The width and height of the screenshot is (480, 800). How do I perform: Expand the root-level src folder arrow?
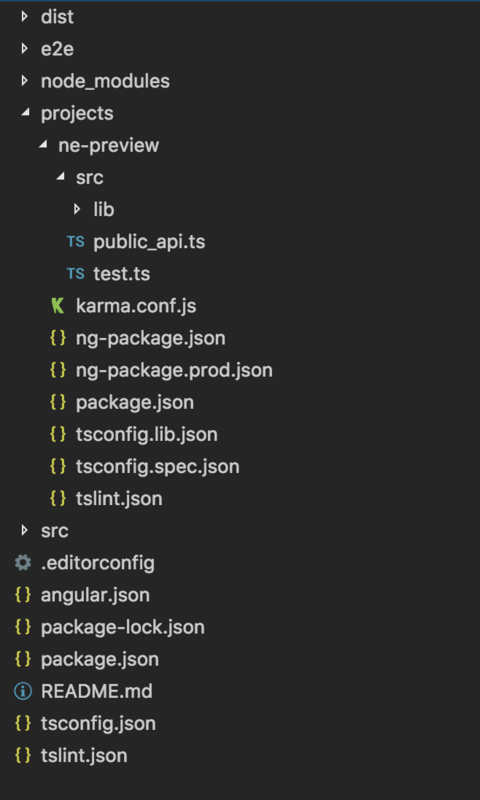pyautogui.click(x=24, y=531)
